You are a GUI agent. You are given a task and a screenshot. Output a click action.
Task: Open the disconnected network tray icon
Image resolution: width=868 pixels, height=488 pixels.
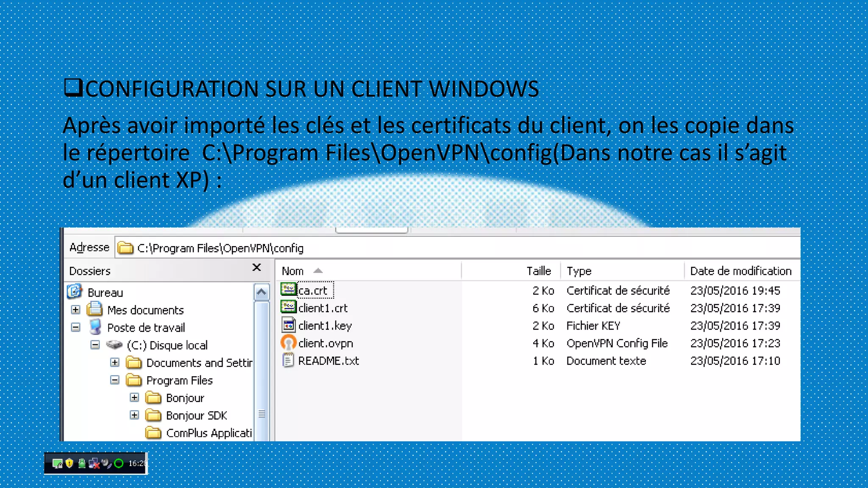94,463
